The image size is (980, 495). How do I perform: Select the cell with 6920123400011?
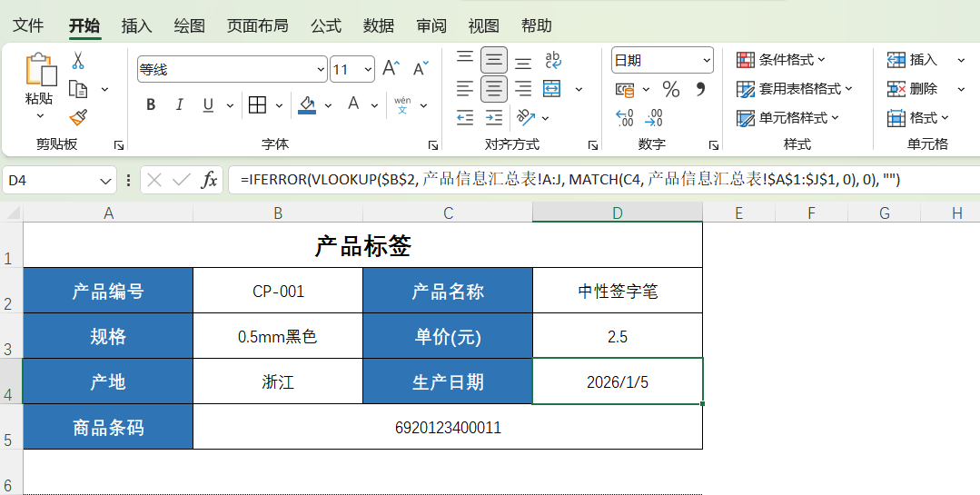point(448,428)
